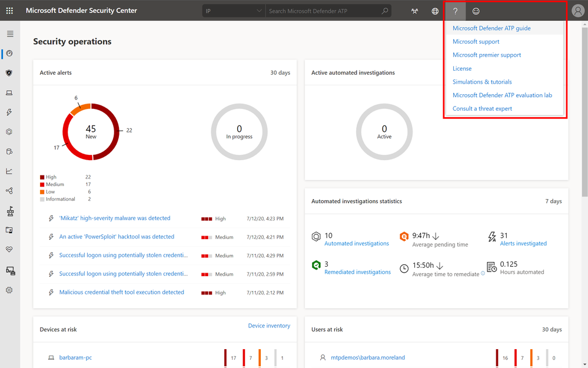
Task: Open 'Mikatz' high-severity malware alert
Action: click(115, 218)
